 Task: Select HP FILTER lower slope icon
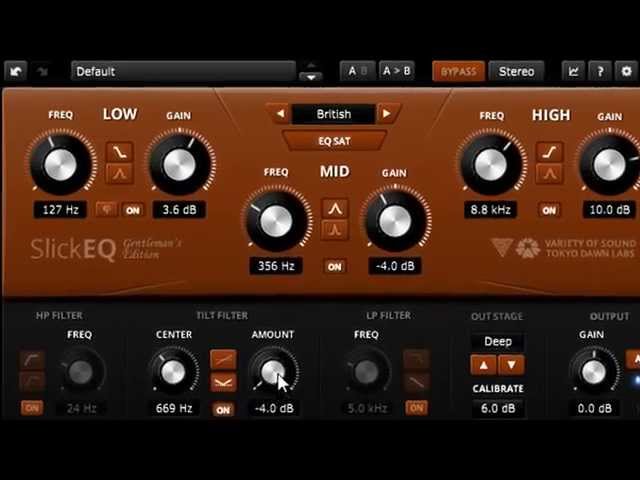(x=32, y=381)
